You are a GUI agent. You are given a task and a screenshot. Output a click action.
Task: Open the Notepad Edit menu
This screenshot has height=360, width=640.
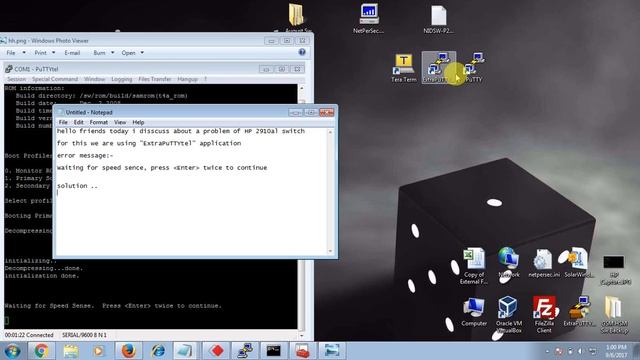click(x=78, y=122)
